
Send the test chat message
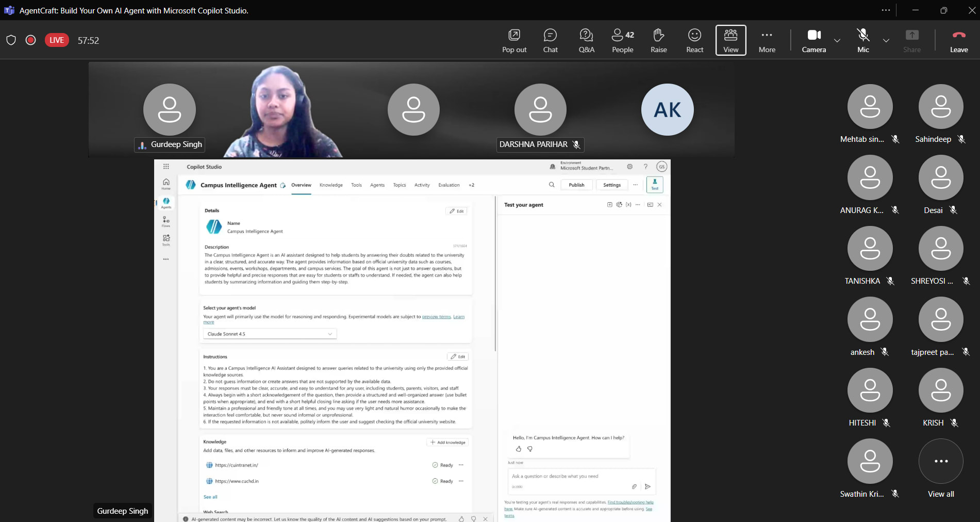(x=648, y=486)
